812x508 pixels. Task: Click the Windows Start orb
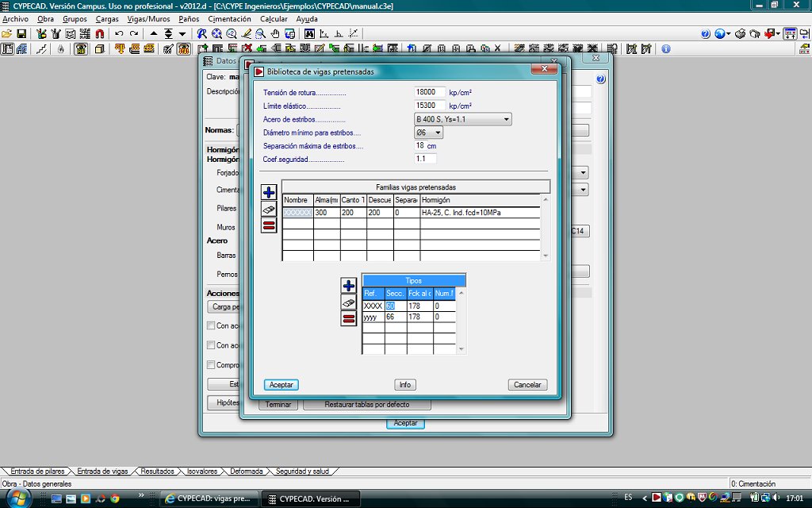(x=17, y=498)
